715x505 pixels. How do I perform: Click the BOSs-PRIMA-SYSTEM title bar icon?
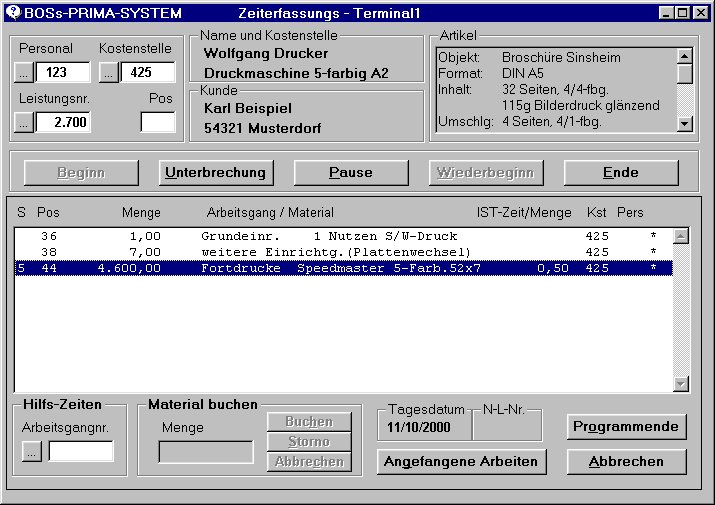point(14,13)
